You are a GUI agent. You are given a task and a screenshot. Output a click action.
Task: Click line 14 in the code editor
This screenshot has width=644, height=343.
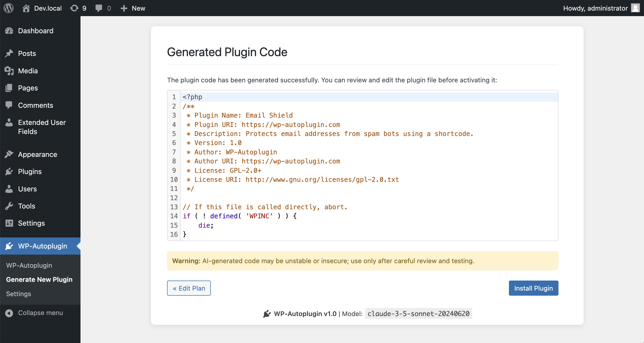(302, 216)
